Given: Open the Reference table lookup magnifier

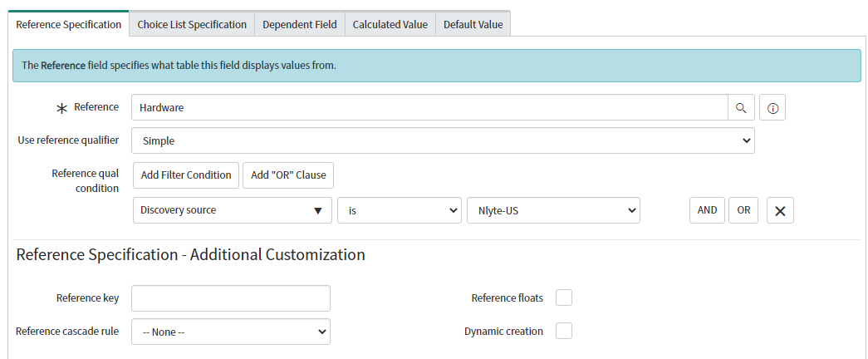Looking at the screenshot, I should pyautogui.click(x=741, y=107).
